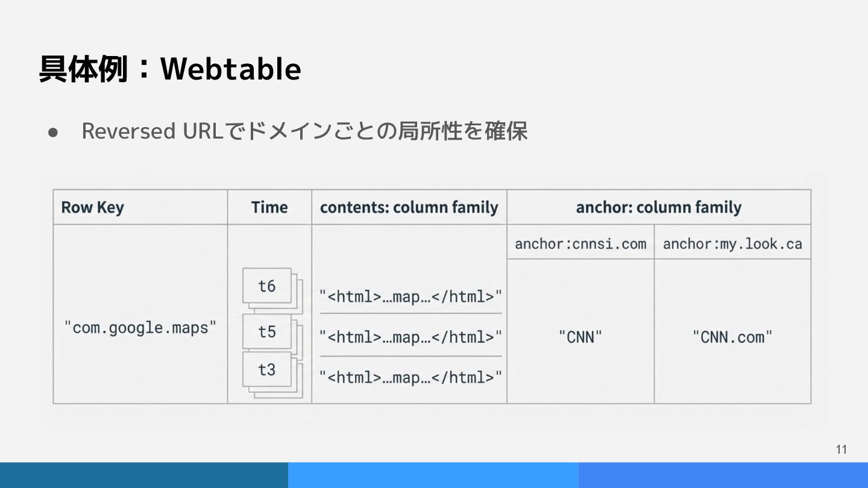Click the anchor: column family header

click(x=658, y=207)
